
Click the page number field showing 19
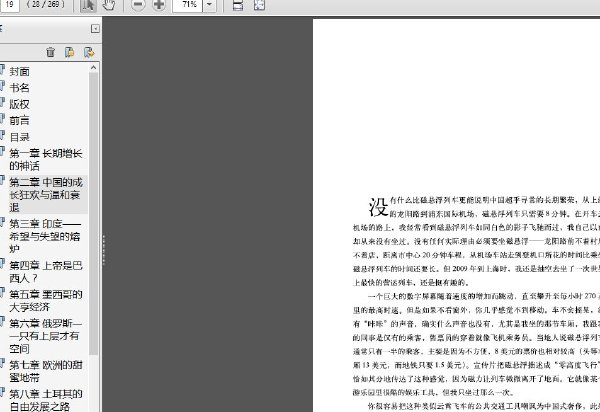pyautogui.click(x=10, y=5)
